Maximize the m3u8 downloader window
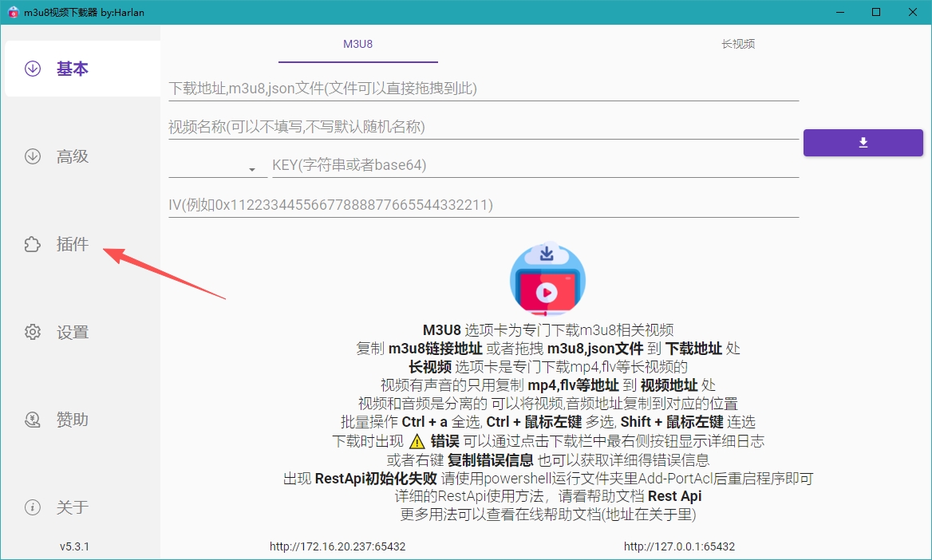Image resolution: width=932 pixels, height=560 pixels. pyautogui.click(x=876, y=13)
